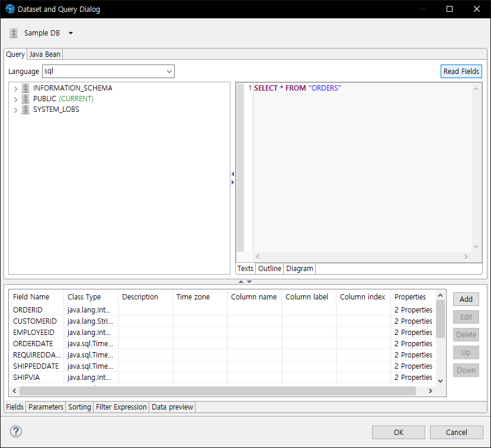Select the Fields bottom tab
This screenshot has width=491, height=448.
pyautogui.click(x=15, y=407)
